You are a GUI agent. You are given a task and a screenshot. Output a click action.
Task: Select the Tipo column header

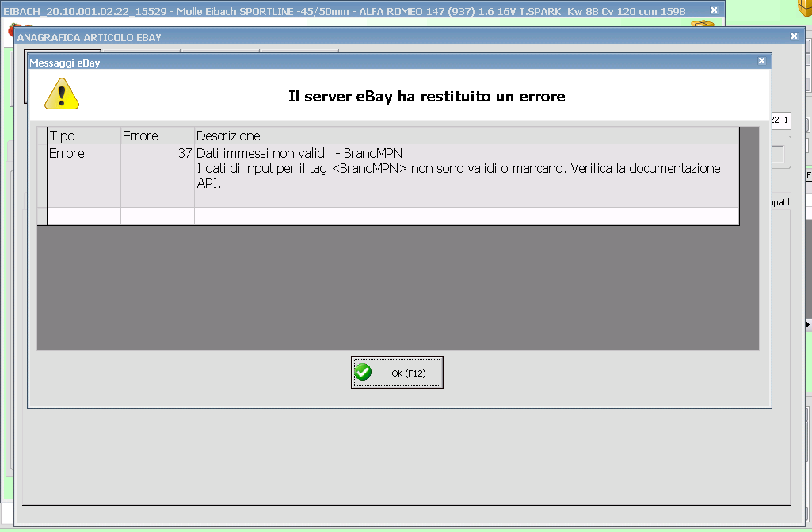[84, 136]
